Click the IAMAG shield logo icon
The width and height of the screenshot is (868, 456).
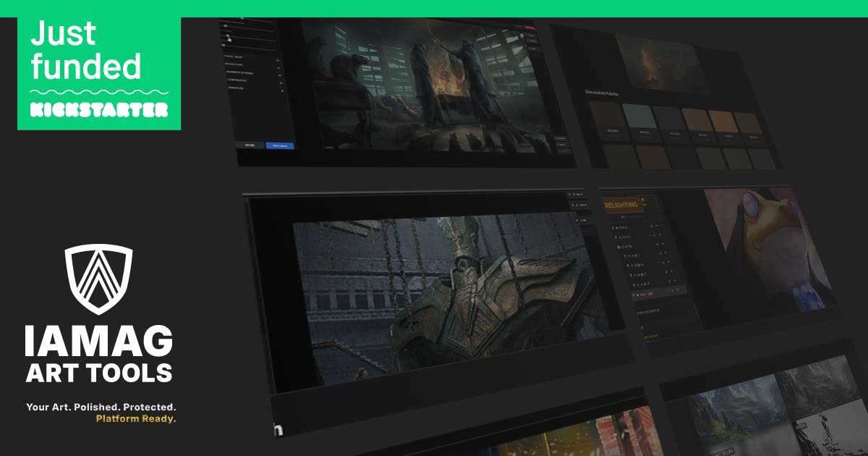pos(99,279)
